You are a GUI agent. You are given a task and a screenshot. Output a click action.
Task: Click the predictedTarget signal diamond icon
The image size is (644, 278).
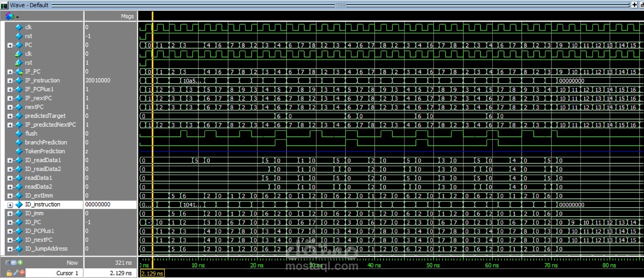19,116
